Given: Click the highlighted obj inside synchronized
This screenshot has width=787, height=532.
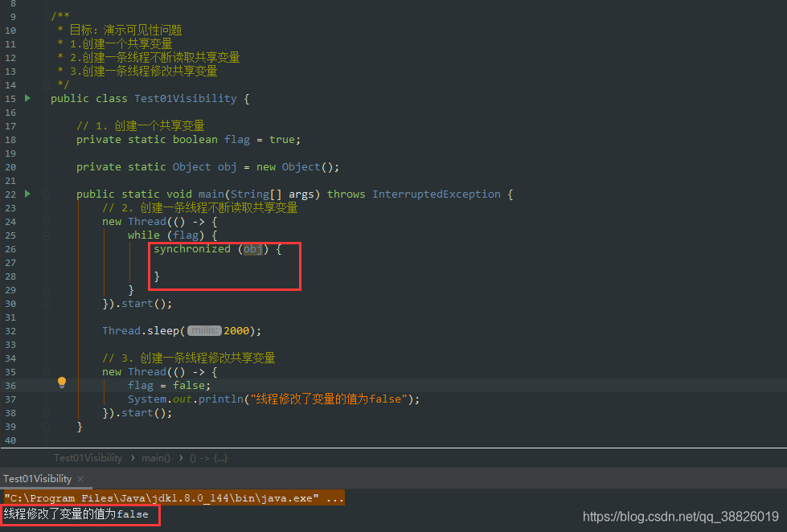Looking at the screenshot, I should tap(253, 249).
